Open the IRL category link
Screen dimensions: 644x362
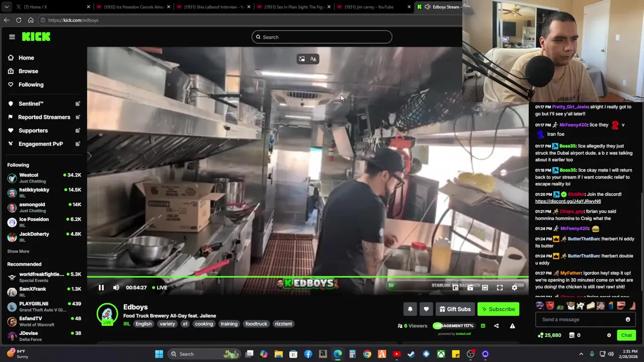(127, 324)
